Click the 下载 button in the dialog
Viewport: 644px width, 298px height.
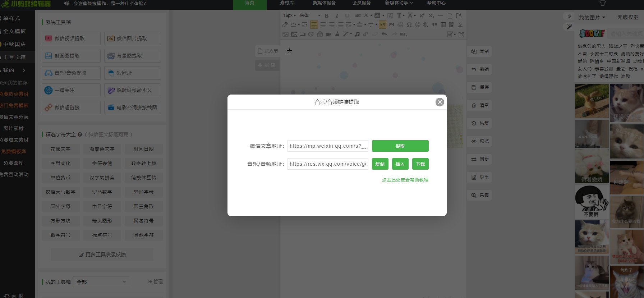point(420,164)
